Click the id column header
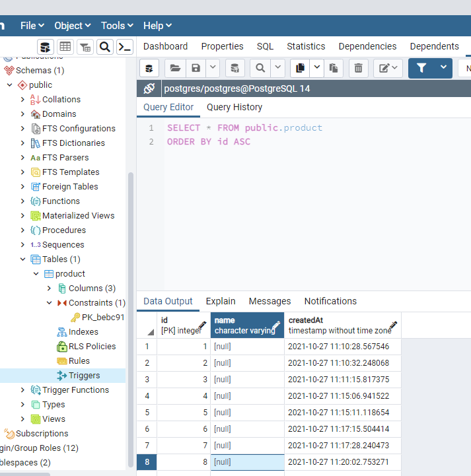 [x=184, y=325]
